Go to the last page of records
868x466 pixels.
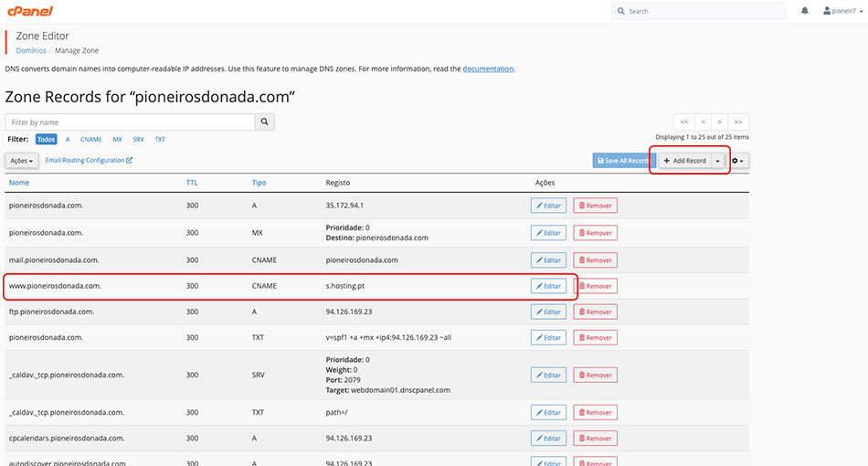click(738, 122)
